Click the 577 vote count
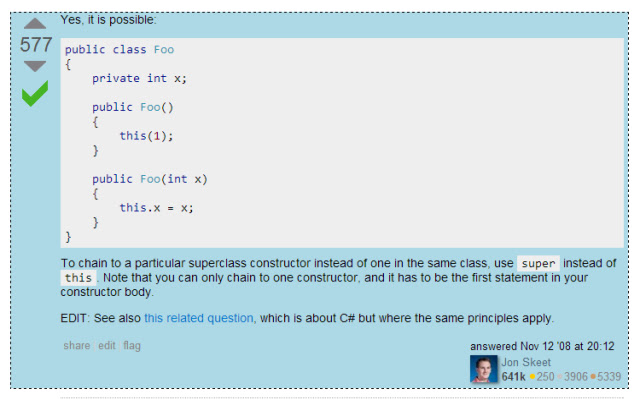The width and height of the screenshot is (640, 400). (36, 44)
